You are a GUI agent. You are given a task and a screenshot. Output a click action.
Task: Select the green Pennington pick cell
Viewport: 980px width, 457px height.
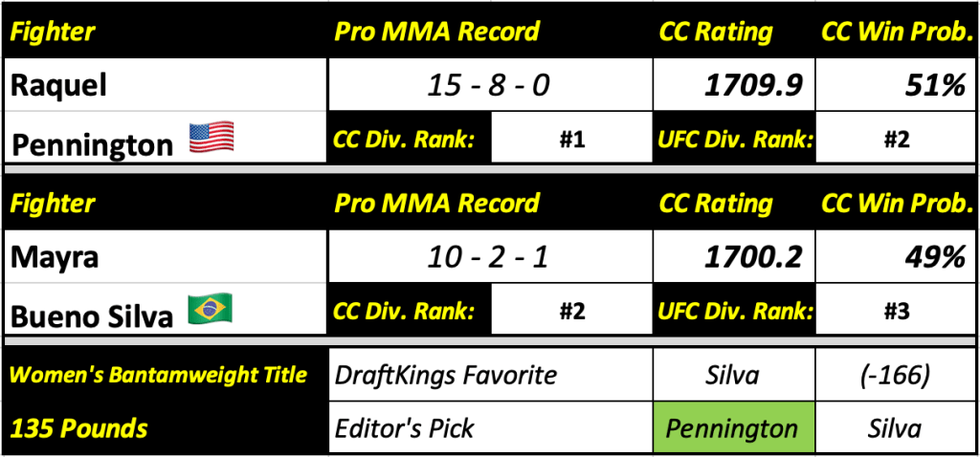[x=734, y=427]
